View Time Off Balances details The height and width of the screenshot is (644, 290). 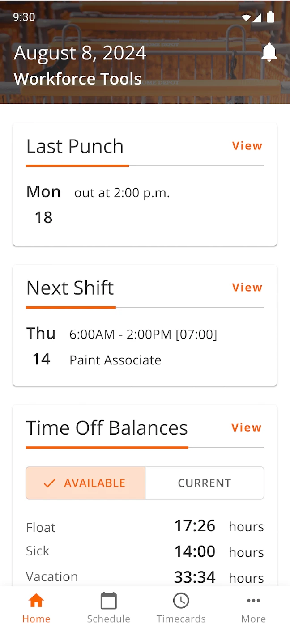(x=246, y=428)
